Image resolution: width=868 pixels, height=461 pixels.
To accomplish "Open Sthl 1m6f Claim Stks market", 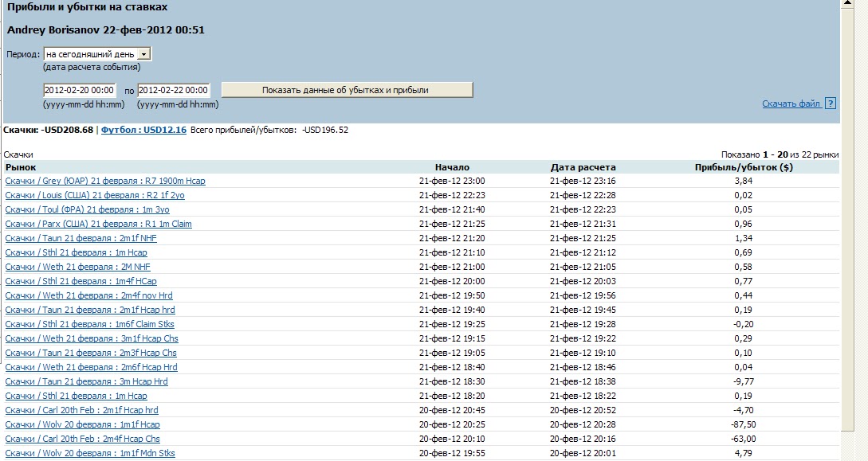I will pos(90,325).
